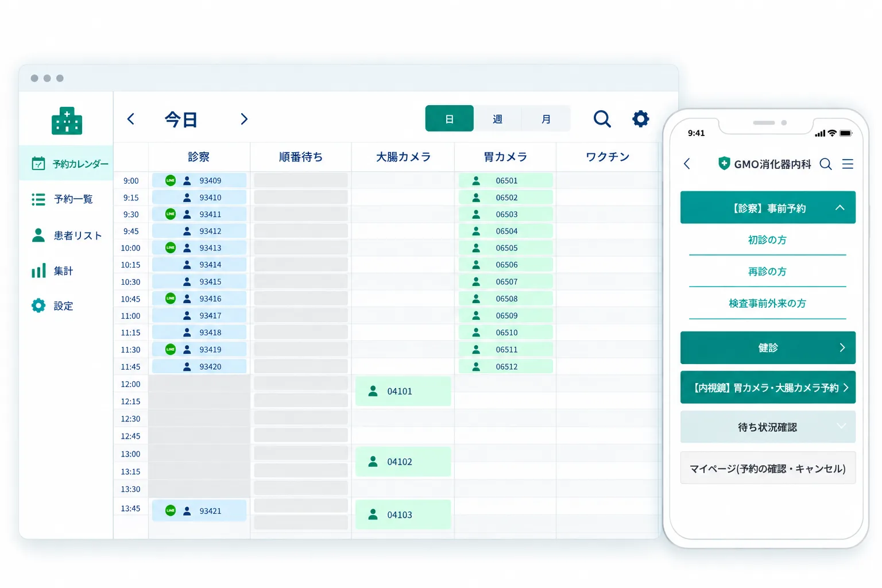Screen dimensions: 882x588
Task: Switch to 週 week view
Action: 498,119
